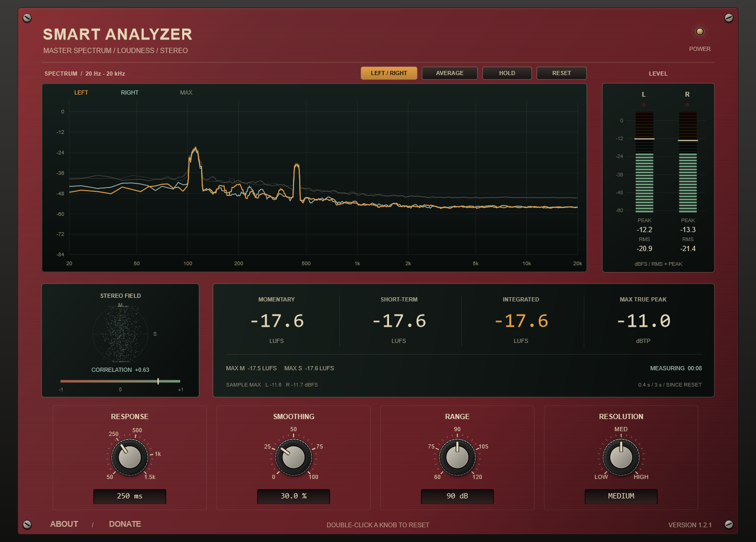
Task: Click the stereo field goniometer display
Action: coord(120,333)
